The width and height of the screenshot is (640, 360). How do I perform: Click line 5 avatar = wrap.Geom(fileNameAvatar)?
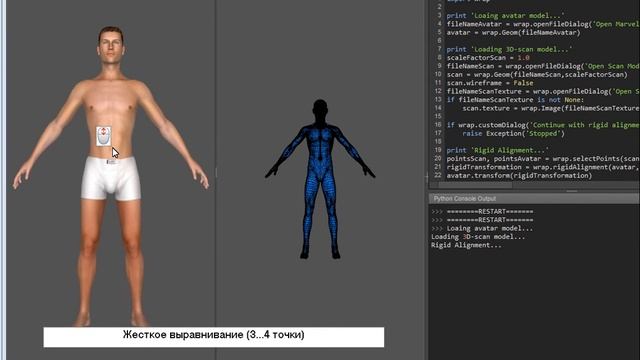(x=513, y=32)
